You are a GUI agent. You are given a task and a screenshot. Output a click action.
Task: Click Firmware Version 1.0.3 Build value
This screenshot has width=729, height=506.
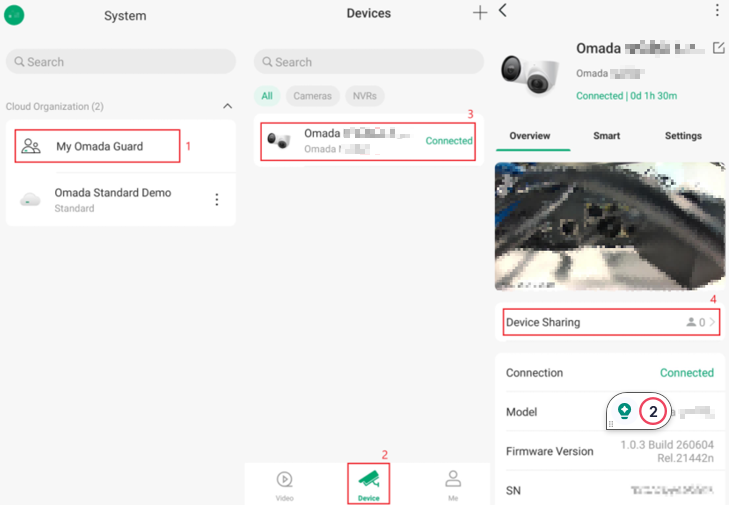(x=667, y=452)
